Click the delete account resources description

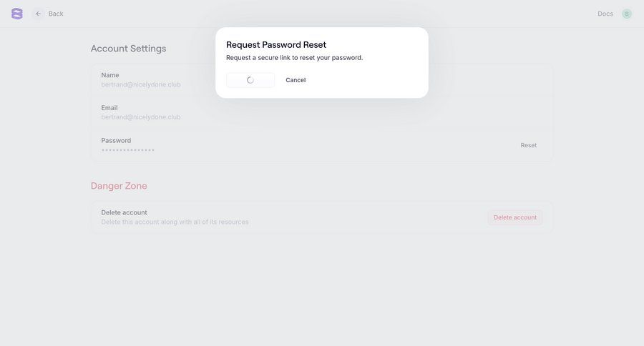click(175, 222)
